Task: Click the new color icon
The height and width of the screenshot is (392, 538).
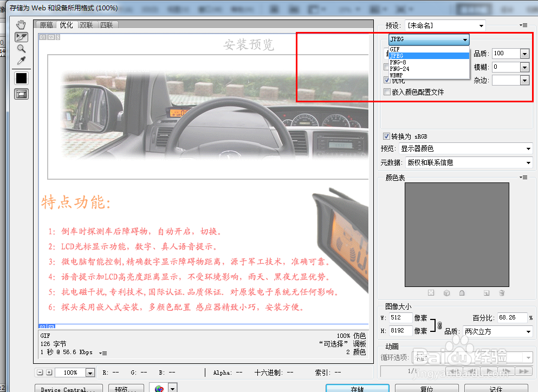Action: point(486,293)
